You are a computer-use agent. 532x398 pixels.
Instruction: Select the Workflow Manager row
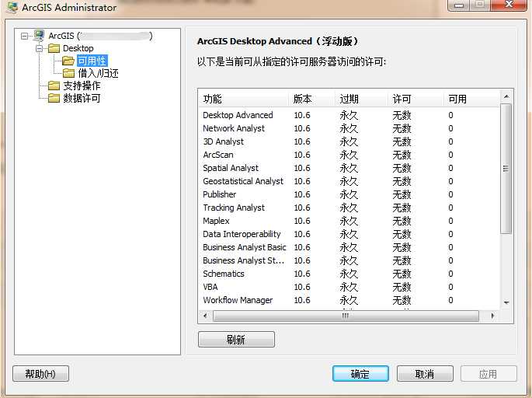click(349, 301)
